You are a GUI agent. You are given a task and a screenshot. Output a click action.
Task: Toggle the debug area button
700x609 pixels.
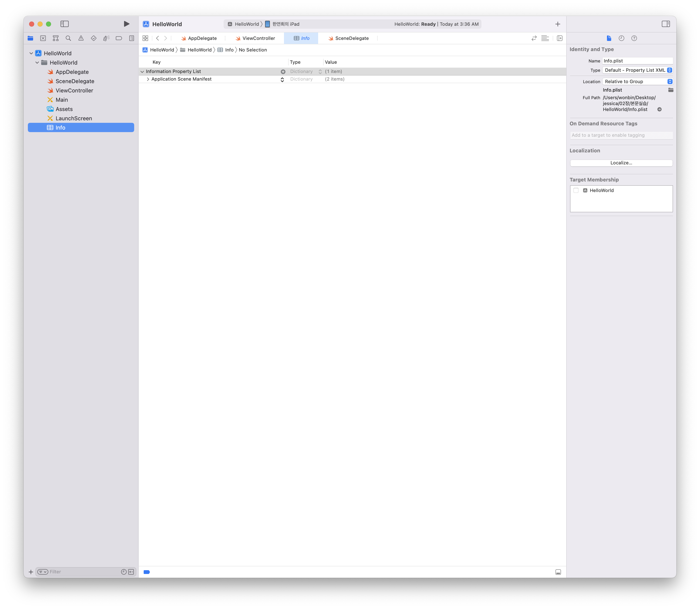(x=558, y=572)
